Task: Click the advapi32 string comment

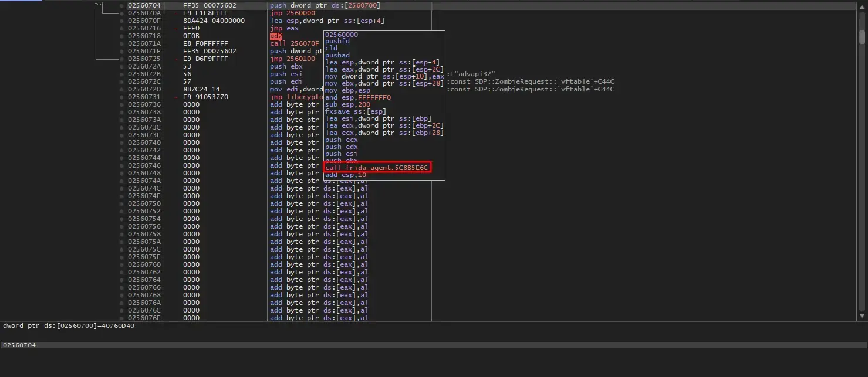Action: pos(471,74)
